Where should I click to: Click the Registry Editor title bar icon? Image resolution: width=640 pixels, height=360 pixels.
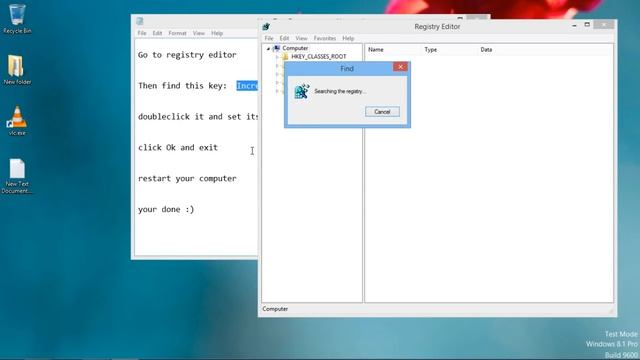click(266, 27)
